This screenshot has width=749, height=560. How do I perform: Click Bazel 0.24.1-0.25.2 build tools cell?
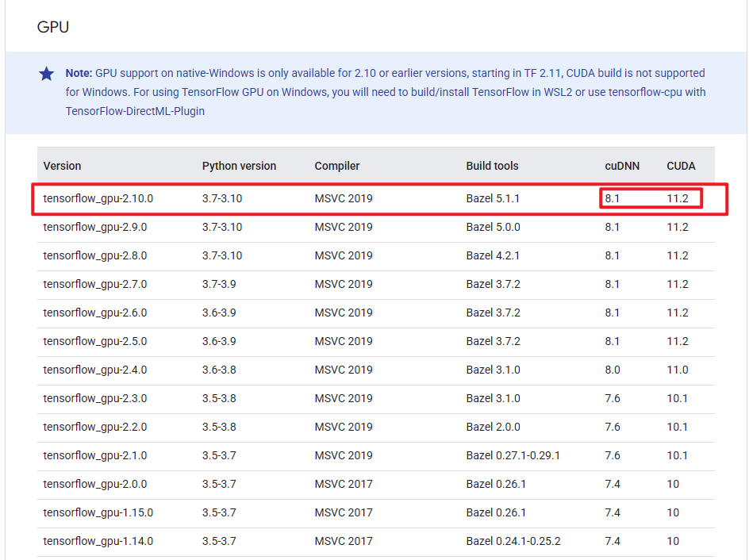[x=513, y=542]
